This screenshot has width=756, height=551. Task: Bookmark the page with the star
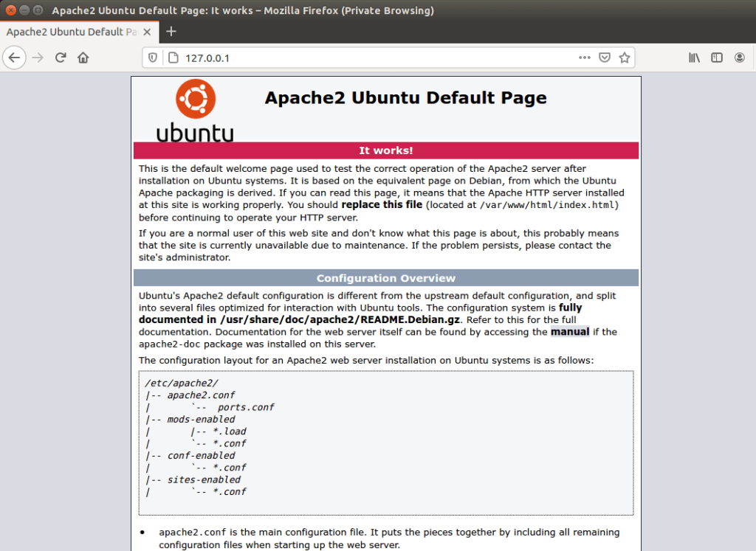[625, 58]
